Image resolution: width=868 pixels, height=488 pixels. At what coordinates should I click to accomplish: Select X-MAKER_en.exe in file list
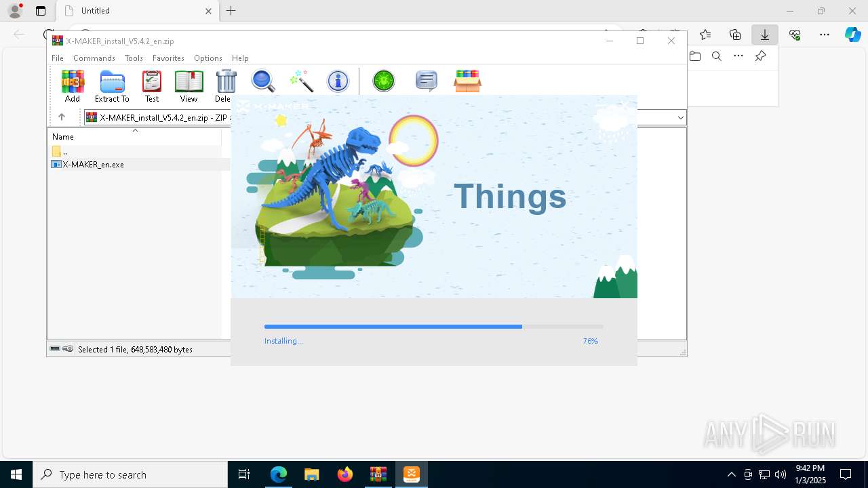click(x=88, y=165)
